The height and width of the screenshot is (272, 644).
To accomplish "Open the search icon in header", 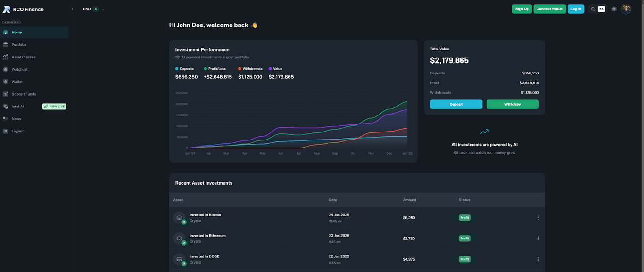I will pos(593,9).
